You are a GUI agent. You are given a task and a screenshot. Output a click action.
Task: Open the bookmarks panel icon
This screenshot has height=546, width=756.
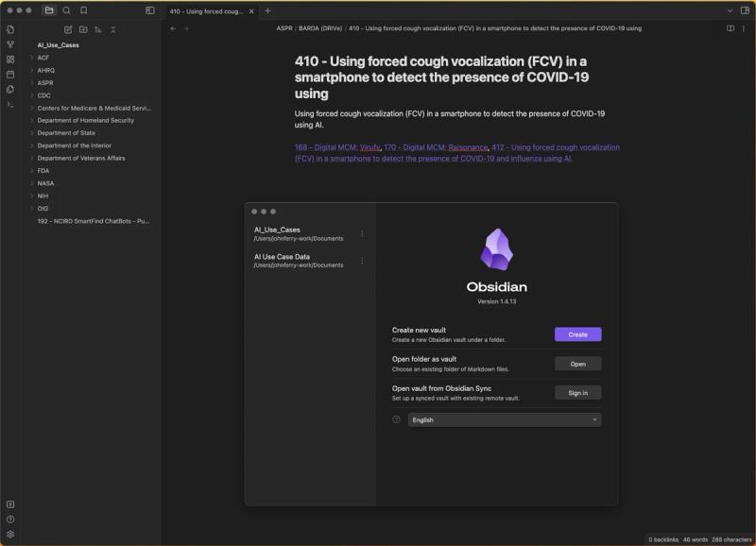pyautogui.click(x=84, y=10)
